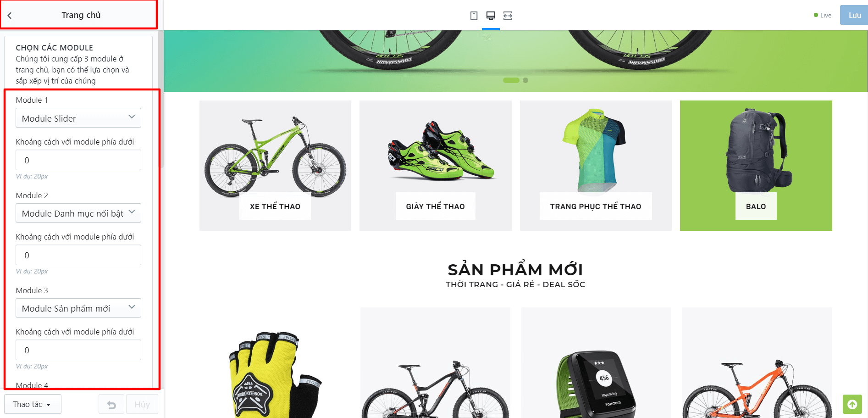Click the Lưu save button
Viewport: 868px width, 418px height.
tap(854, 15)
